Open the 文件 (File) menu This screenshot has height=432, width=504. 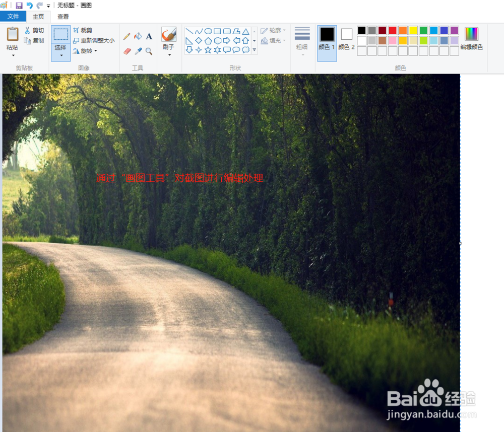coord(14,16)
